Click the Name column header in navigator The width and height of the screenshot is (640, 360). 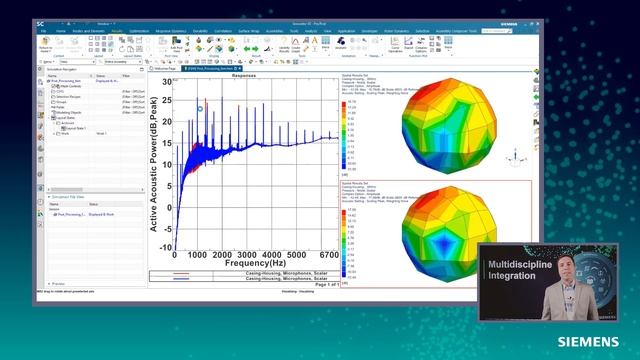point(52,76)
